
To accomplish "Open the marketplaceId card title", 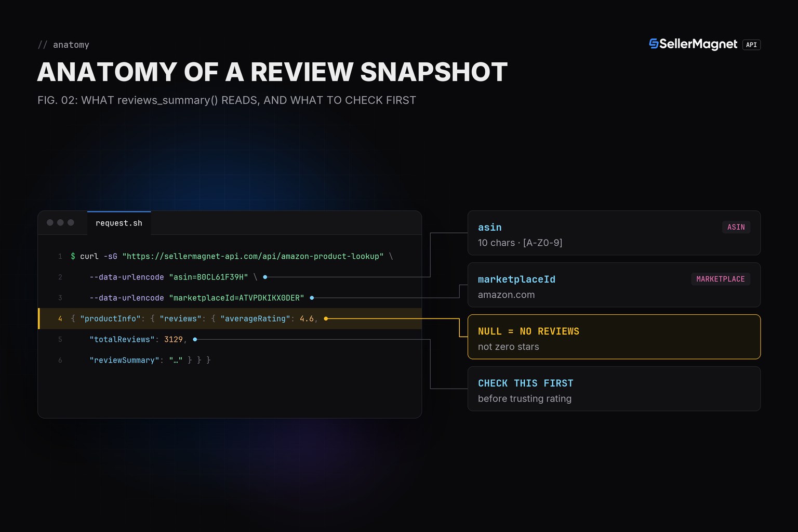I will coord(516,279).
